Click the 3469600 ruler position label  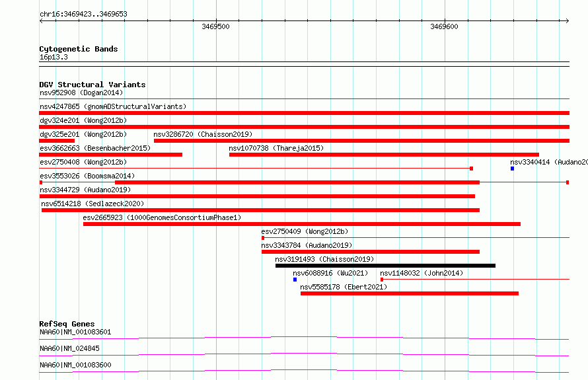444,26
